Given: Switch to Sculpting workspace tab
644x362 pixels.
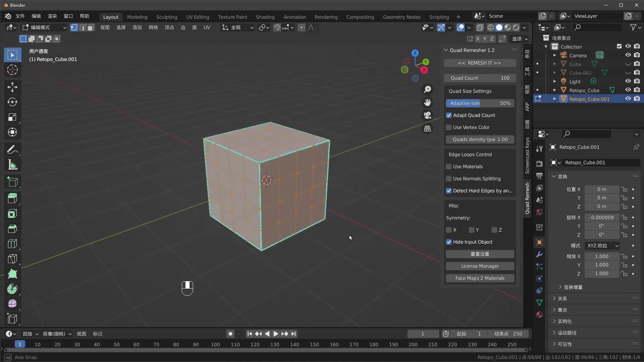Looking at the screenshot, I should click(x=166, y=17).
